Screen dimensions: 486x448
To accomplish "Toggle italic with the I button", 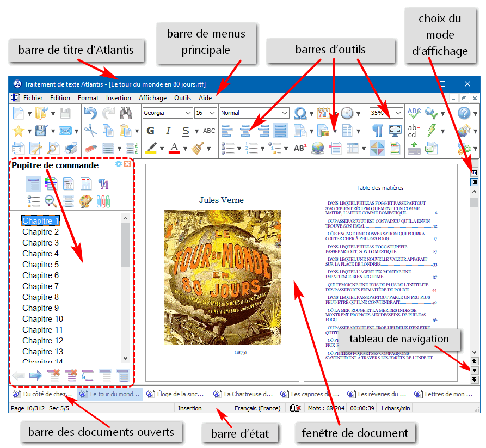I will (x=168, y=131).
